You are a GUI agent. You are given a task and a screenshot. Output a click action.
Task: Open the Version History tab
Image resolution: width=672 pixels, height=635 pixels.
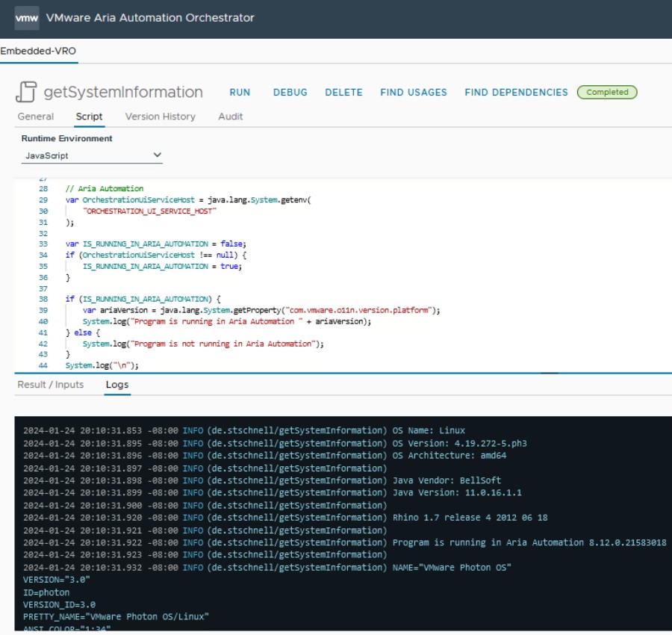click(x=161, y=117)
